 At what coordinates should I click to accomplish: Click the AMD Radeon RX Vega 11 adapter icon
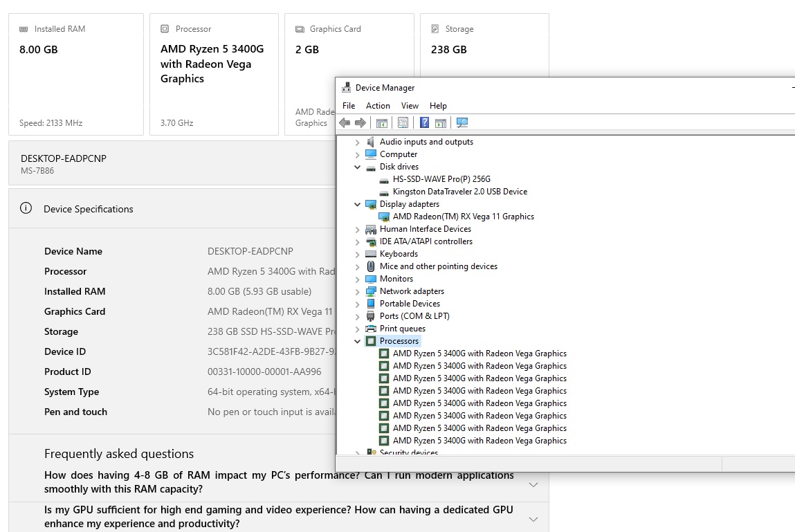384,217
